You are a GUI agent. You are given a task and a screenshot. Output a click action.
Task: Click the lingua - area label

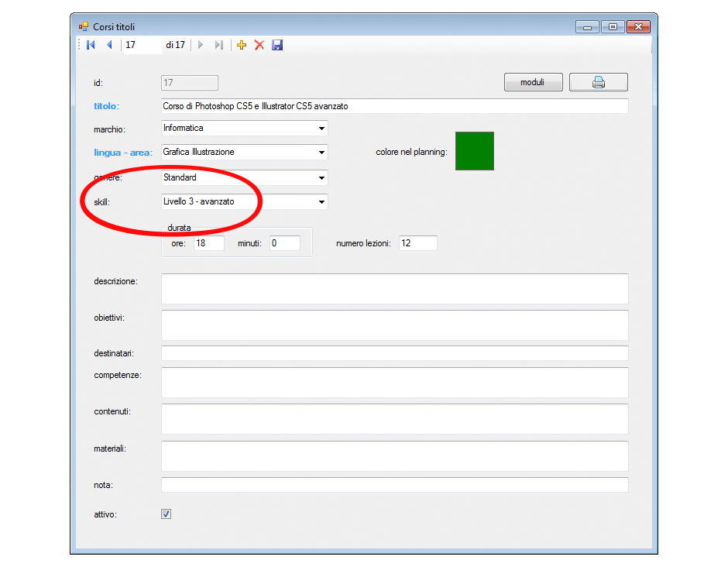(x=123, y=153)
